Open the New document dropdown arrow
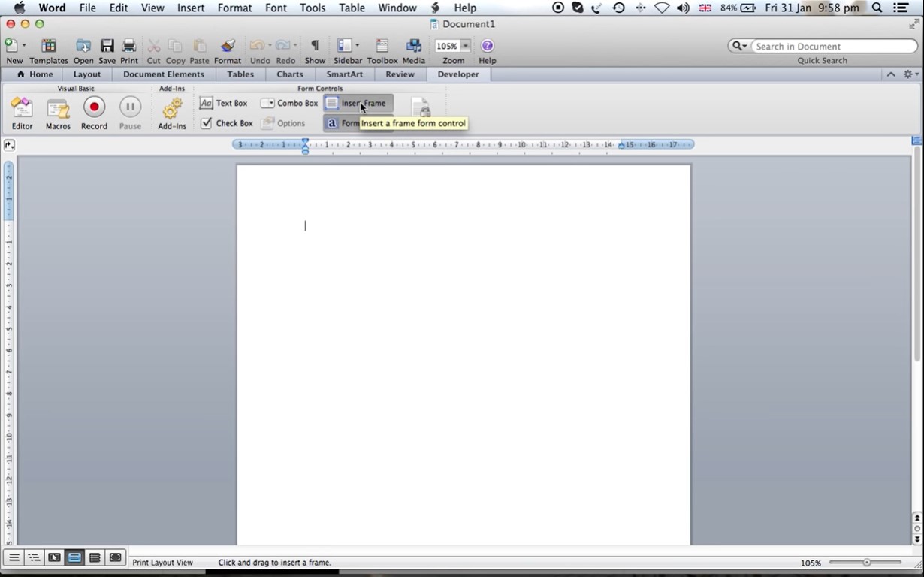 pyautogui.click(x=25, y=45)
